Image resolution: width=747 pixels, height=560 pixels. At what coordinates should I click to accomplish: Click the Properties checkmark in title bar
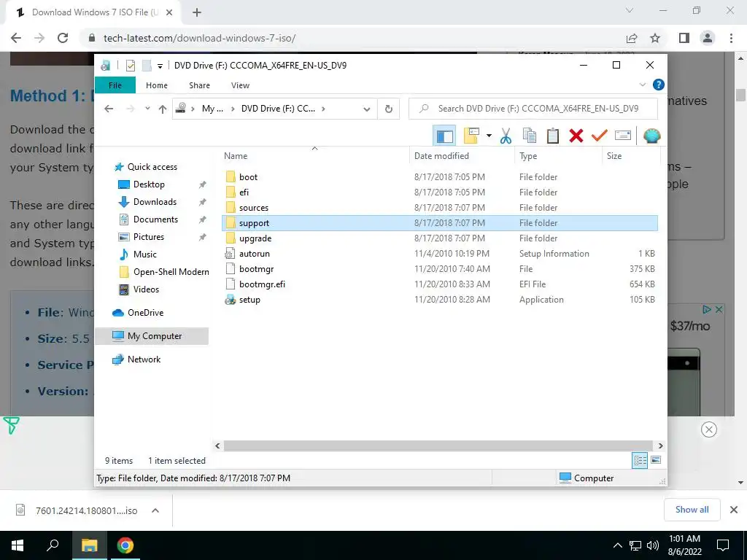[x=131, y=65]
